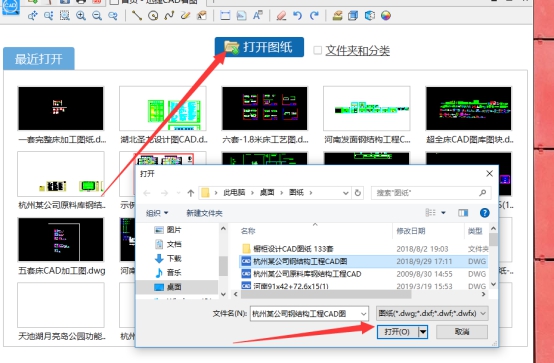
Task: Select the line drawing tool
Action: pos(137,16)
